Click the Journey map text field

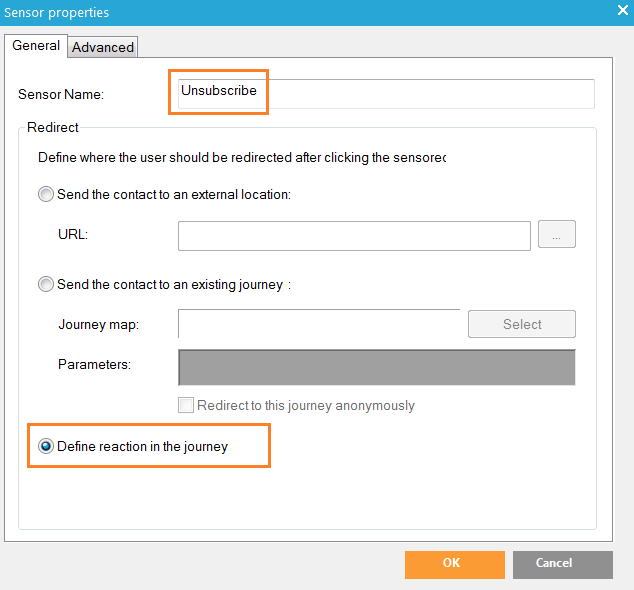[x=318, y=324]
